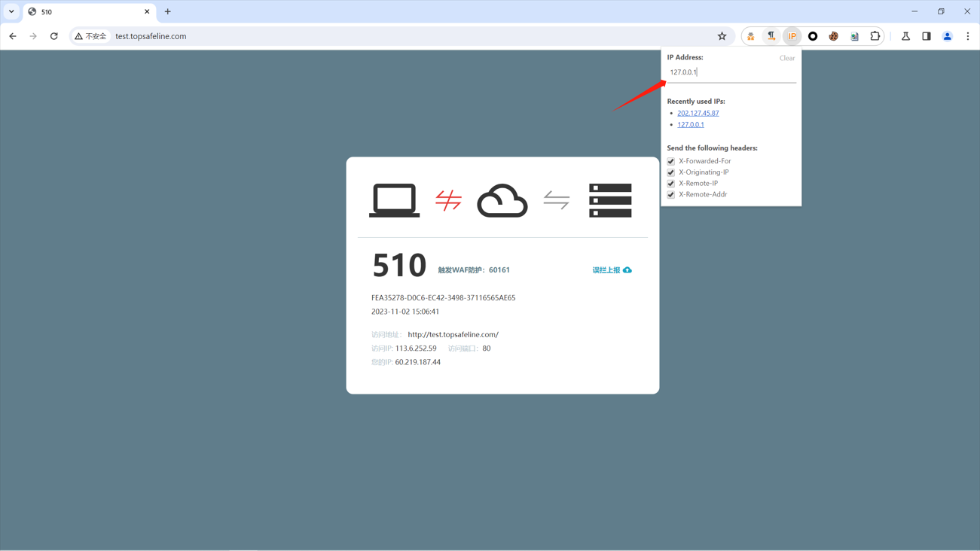Toggle the X-Remote-IP header checkbox
Image resolution: width=980 pixels, height=551 pixels.
pyautogui.click(x=671, y=184)
